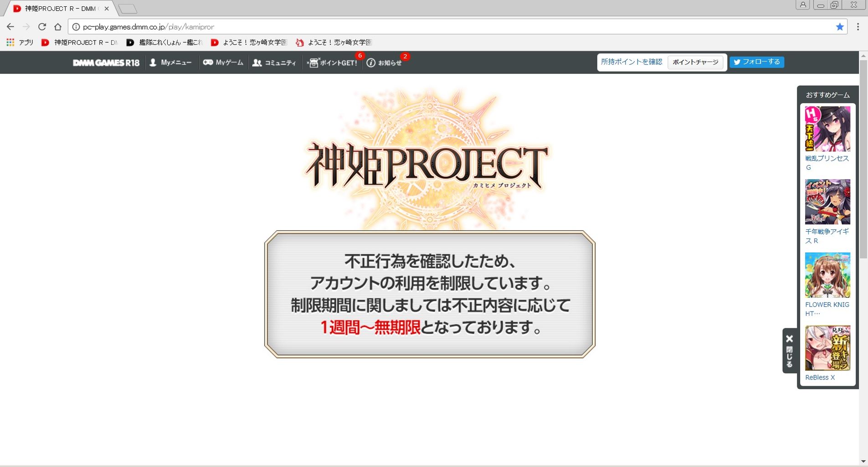Screen dimensions: 868x467
Task: Toggle the bookmark star in address bar
Action: tap(840, 27)
